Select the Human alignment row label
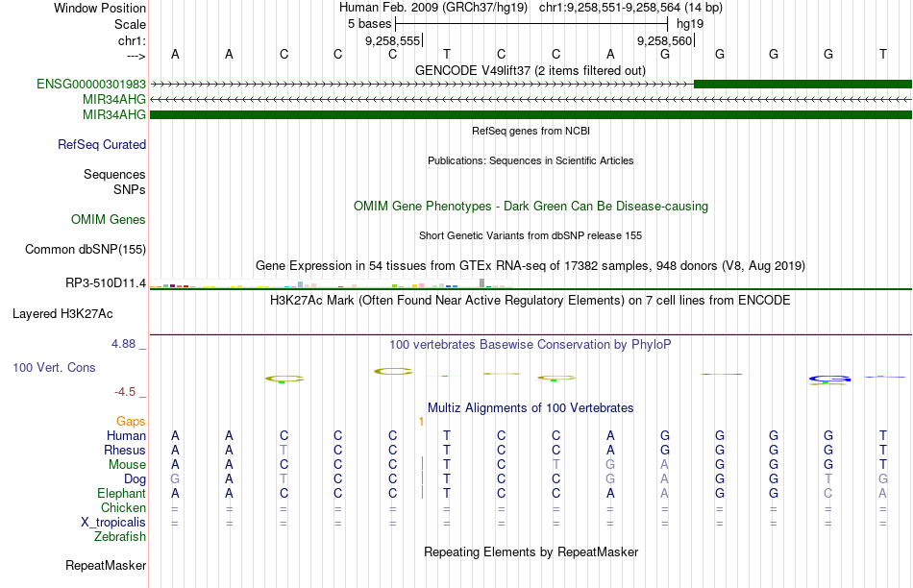 click(x=126, y=435)
